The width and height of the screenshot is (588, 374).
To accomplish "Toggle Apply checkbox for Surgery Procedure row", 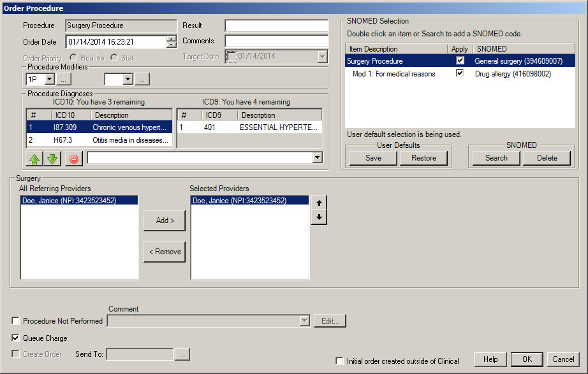I will pos(460,61).
